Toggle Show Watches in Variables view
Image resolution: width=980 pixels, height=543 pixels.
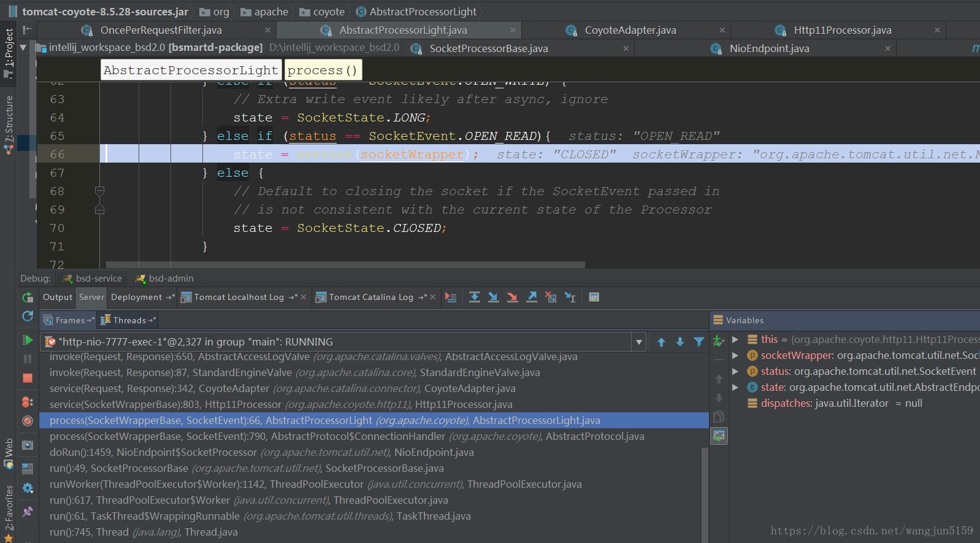[719, 436]
